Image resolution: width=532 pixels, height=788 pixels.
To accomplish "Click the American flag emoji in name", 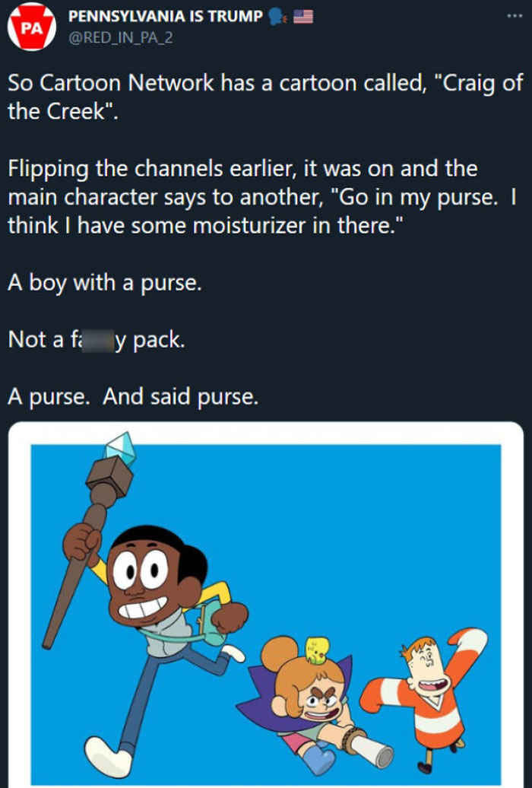I will click(x=303, y=17).
